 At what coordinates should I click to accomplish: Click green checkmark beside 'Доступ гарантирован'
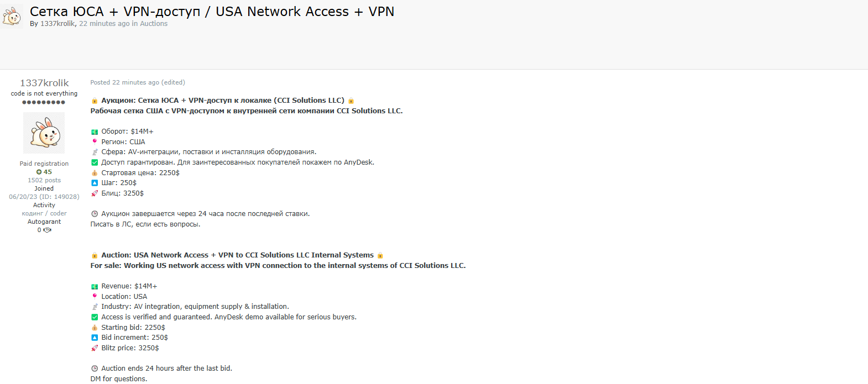pos(95,162)
